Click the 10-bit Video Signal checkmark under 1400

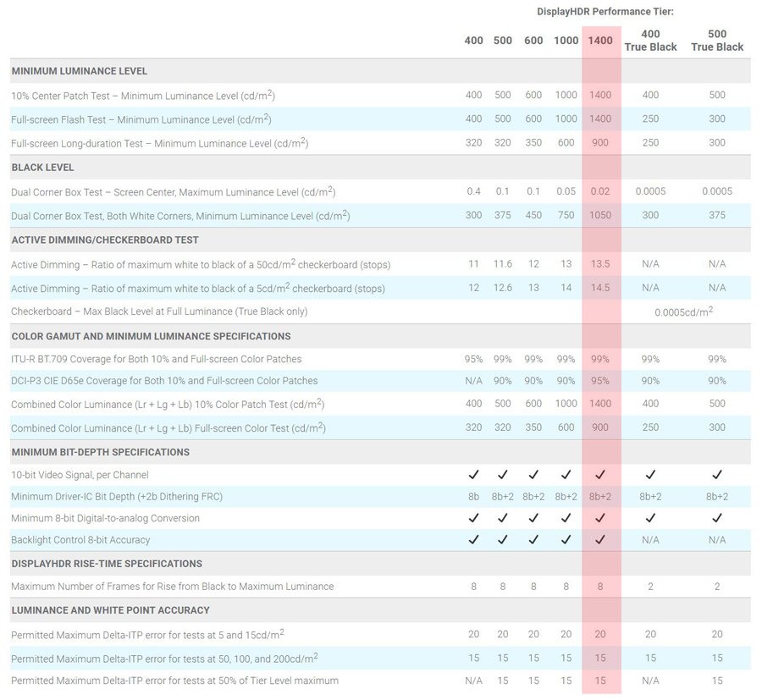click(600, 475)
